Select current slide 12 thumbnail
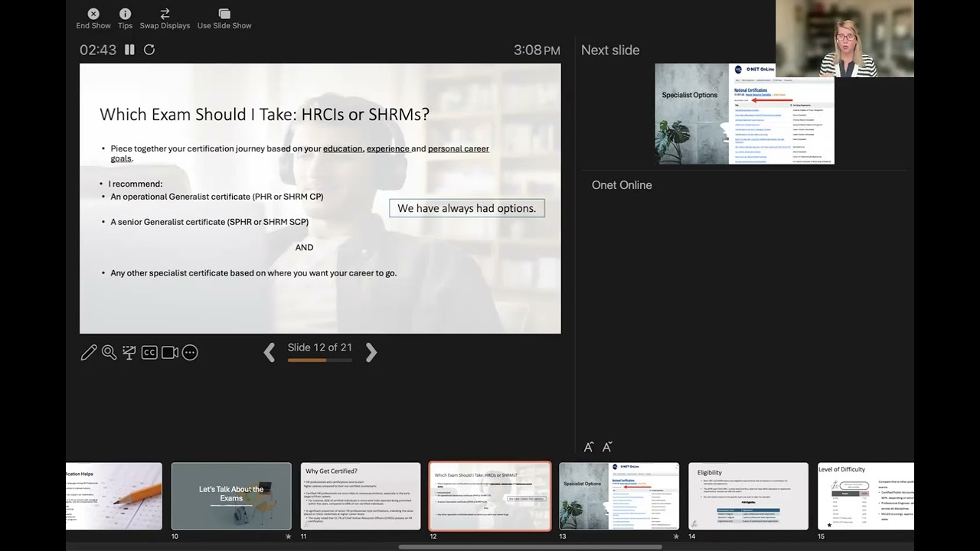Image resolution: width=980 pixels, height=551 pixels. (490, 496)
